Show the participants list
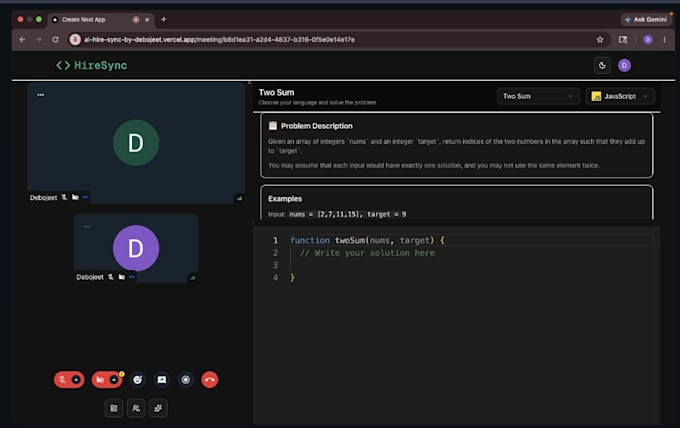The height and width of the screenshot is (428, 680). pyautogui.click(x=136, y=408)
